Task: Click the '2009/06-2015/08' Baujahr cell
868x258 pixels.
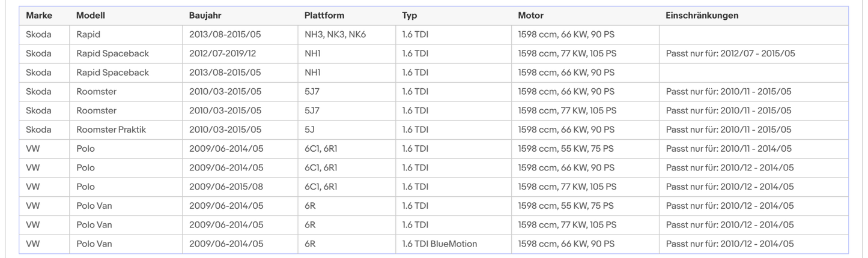Action: [226, 187]
